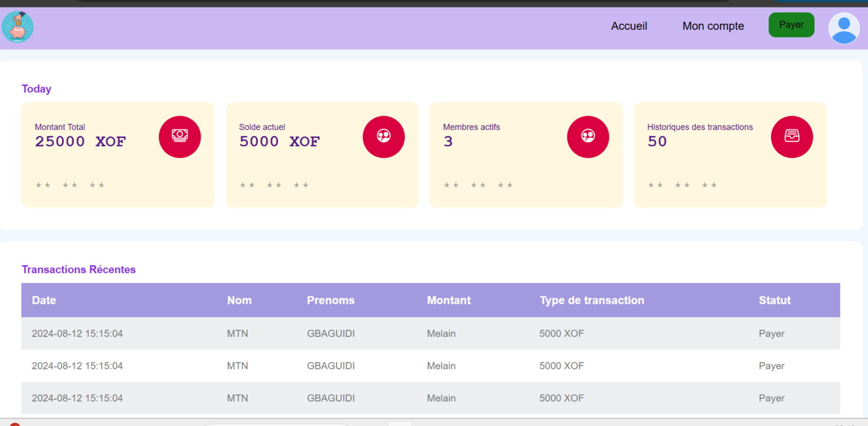Click the Payer status of the last row
868x426 pixels.
771,398
